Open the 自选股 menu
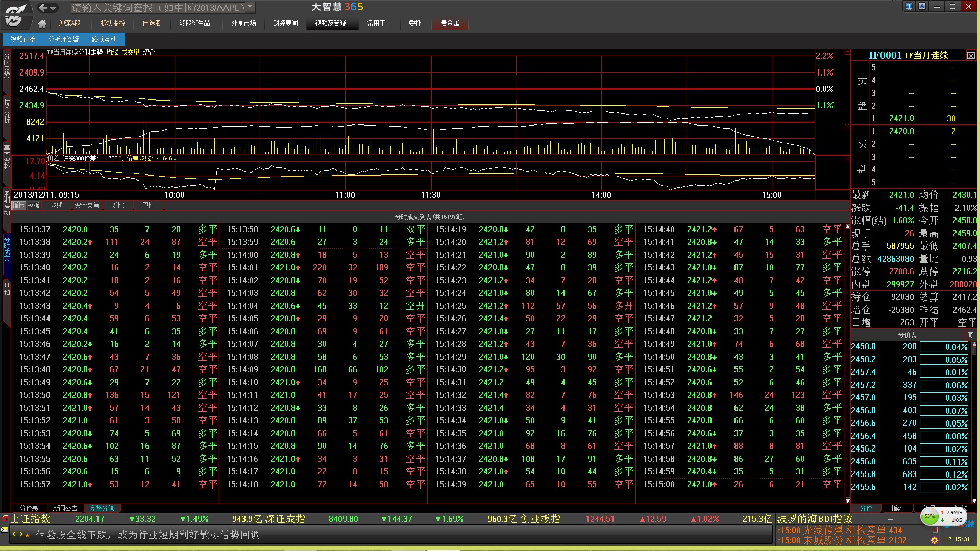Viewport: 980px width, 551px height. coord(152,23)
